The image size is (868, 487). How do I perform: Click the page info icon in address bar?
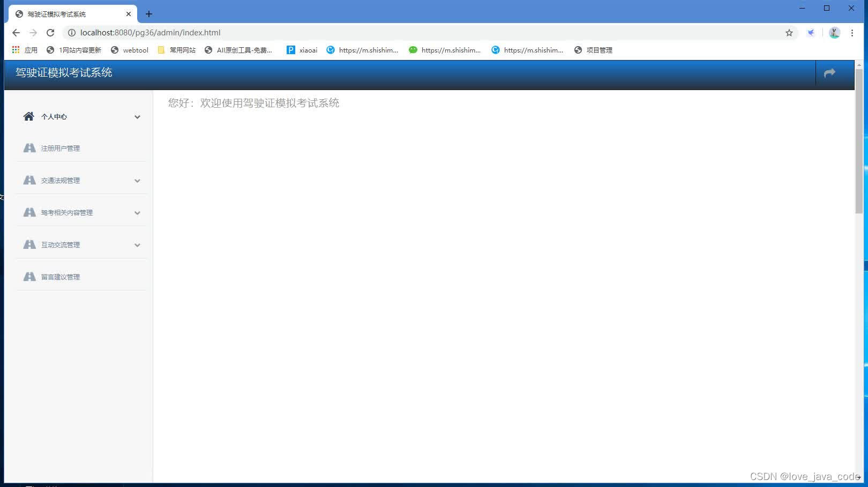click(x=72, y=33)
